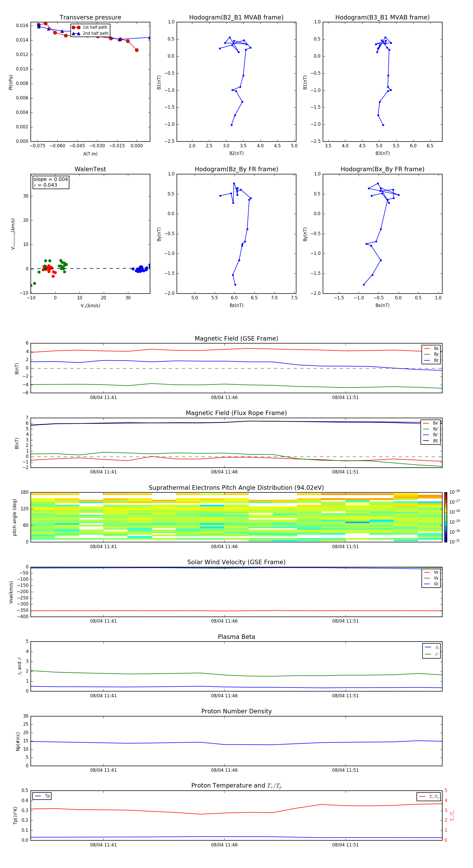Click the "Bz(nT)" x-axis label

pyautogui.click(x=236, y=305)
